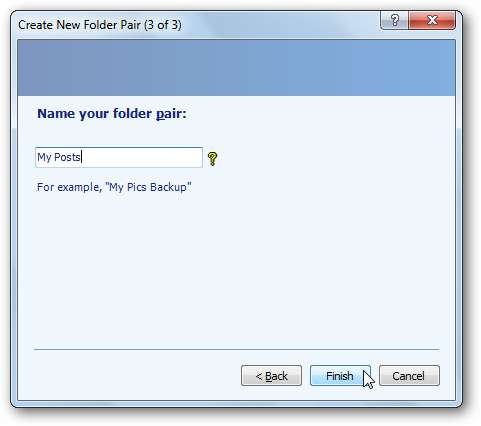Screen dimensions: 481x426
Task: Cancel the folder pair wizard
Action: tap(409, 376)
